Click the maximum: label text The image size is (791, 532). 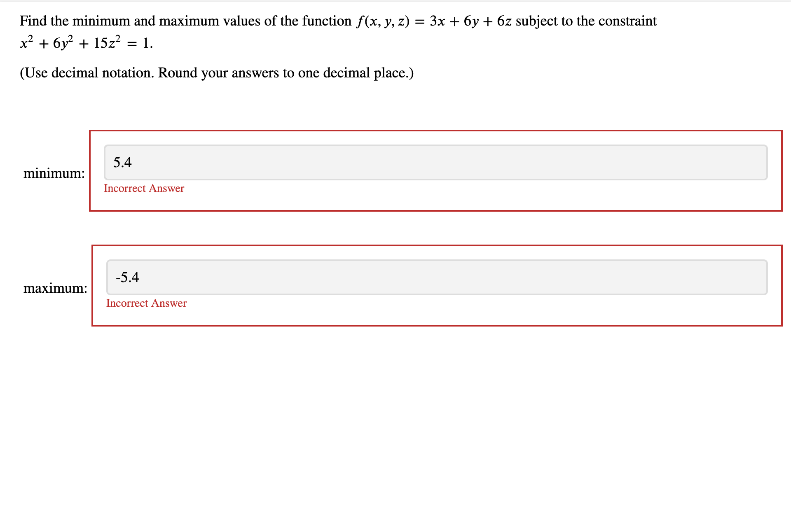coord(55,288)
